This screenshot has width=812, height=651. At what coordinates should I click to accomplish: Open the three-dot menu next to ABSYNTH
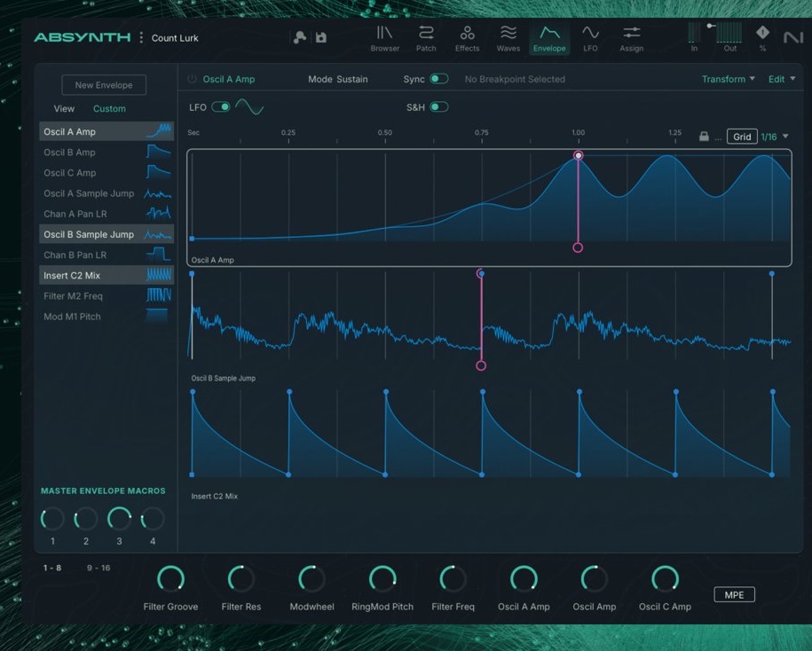pyautogui.click(x=141, y=37)
